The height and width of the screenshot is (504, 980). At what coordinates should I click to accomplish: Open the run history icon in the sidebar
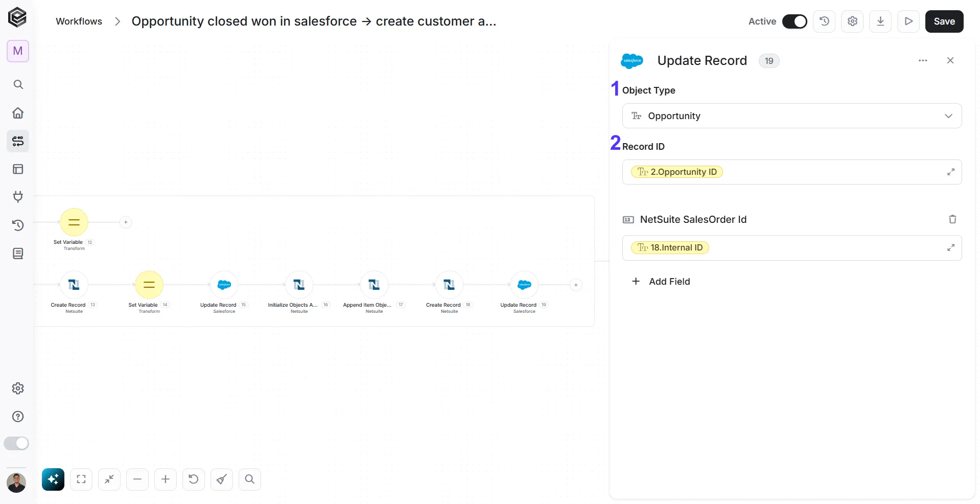[18, 225]
